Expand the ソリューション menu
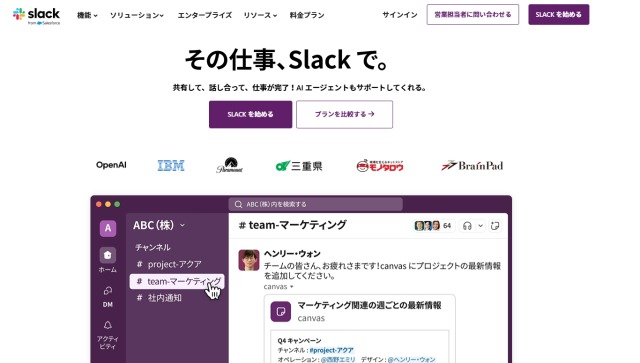Viewport: 640px width, 363px height. 137,15
